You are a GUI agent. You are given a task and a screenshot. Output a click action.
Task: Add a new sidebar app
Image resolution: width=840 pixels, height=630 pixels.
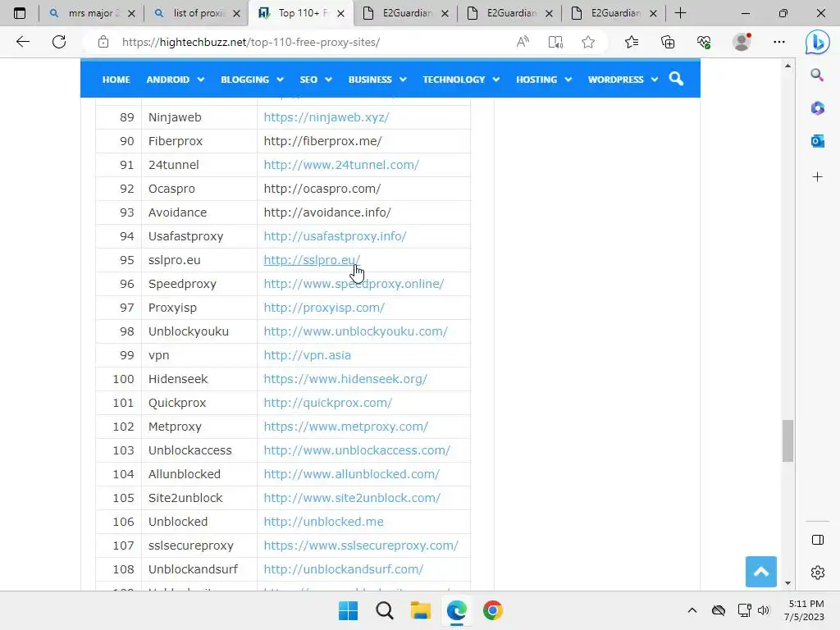[817, 177]
